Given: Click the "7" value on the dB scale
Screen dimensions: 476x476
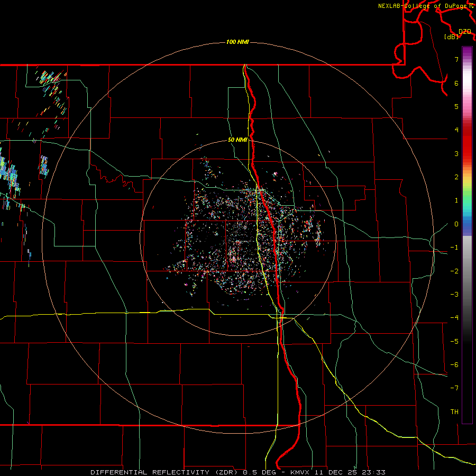Looking at the screenshot, I should point(456,59).
